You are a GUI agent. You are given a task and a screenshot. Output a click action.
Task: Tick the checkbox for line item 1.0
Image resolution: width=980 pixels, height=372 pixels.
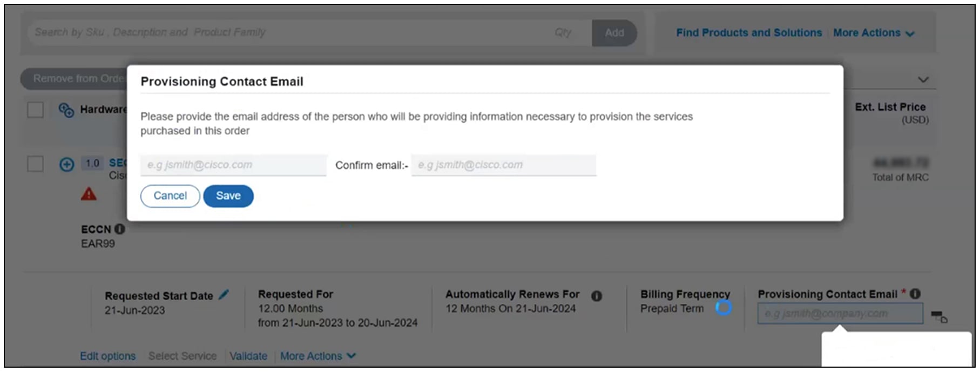pos(36,164)
